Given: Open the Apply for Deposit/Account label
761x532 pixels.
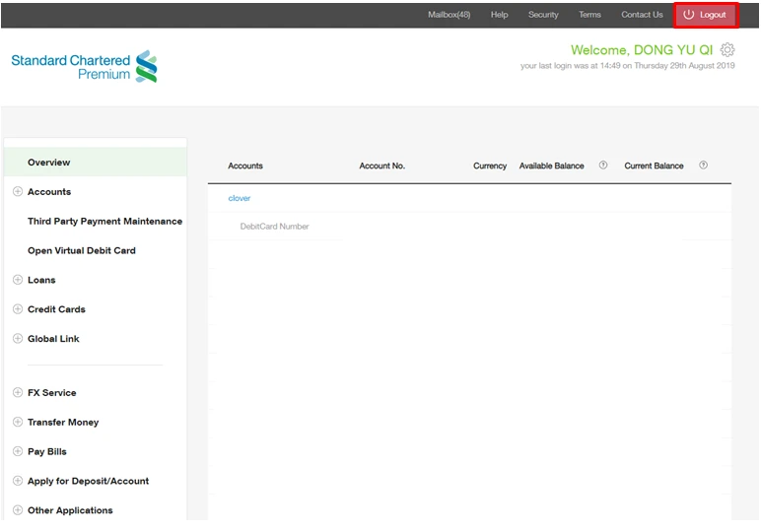Looking at the screenshot, I should (89, 481).
